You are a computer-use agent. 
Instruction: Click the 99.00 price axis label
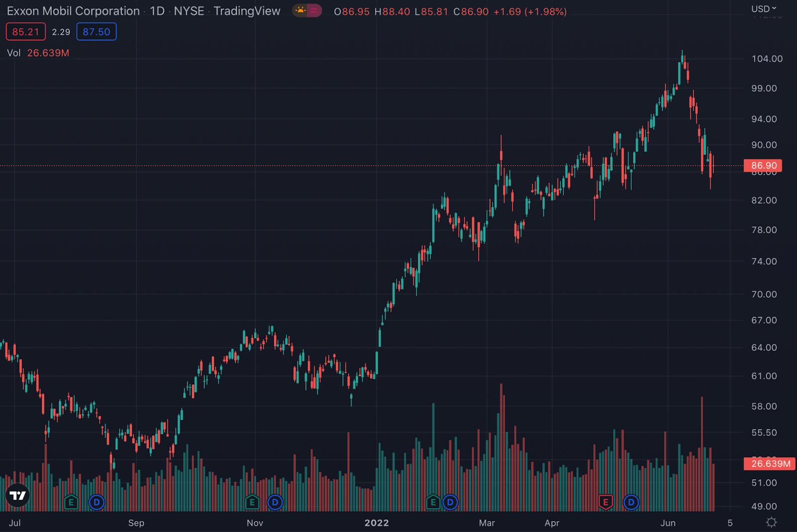[x=764, y=88]
